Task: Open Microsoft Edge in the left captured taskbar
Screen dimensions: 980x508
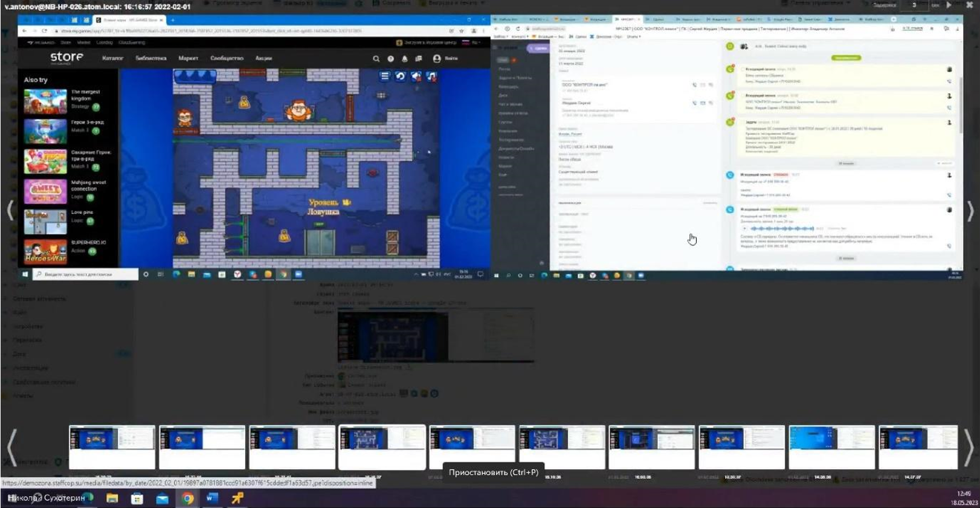Action: 176,274
